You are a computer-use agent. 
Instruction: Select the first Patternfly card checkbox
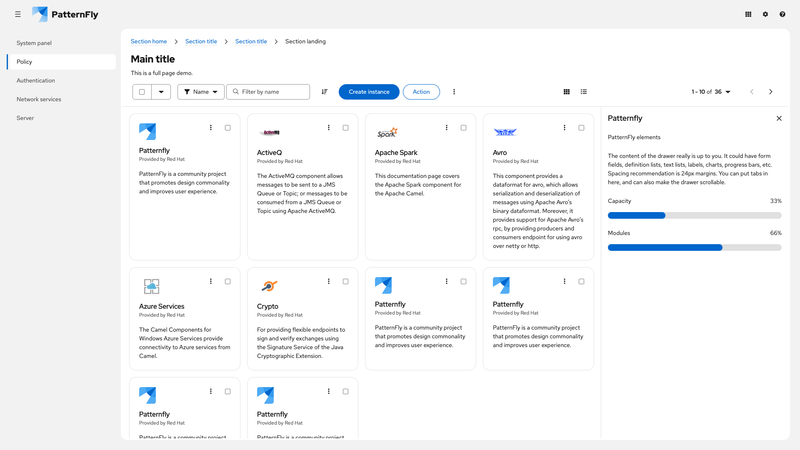[228, 128]
